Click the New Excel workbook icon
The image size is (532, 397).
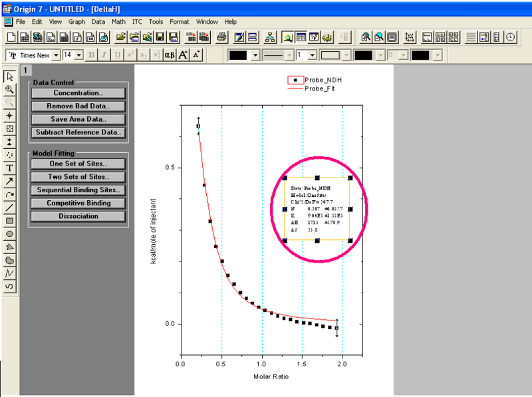[37, 37]
